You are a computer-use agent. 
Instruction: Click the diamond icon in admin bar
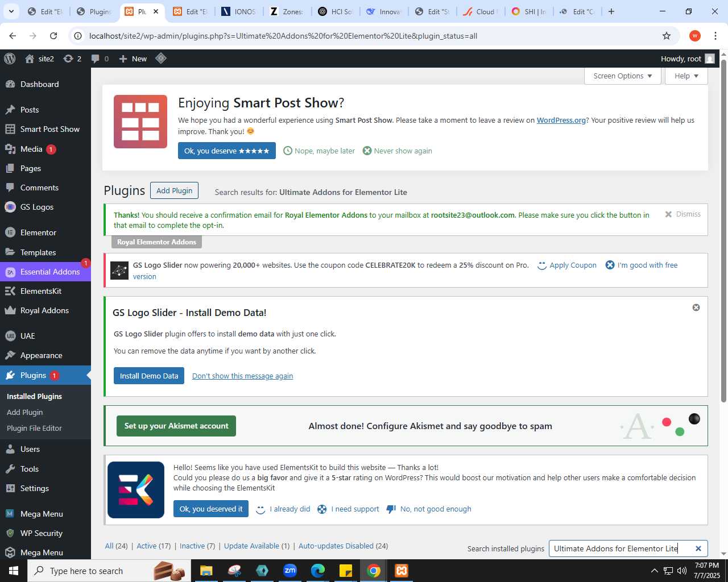pyautogui.click(x=161, y=58)
